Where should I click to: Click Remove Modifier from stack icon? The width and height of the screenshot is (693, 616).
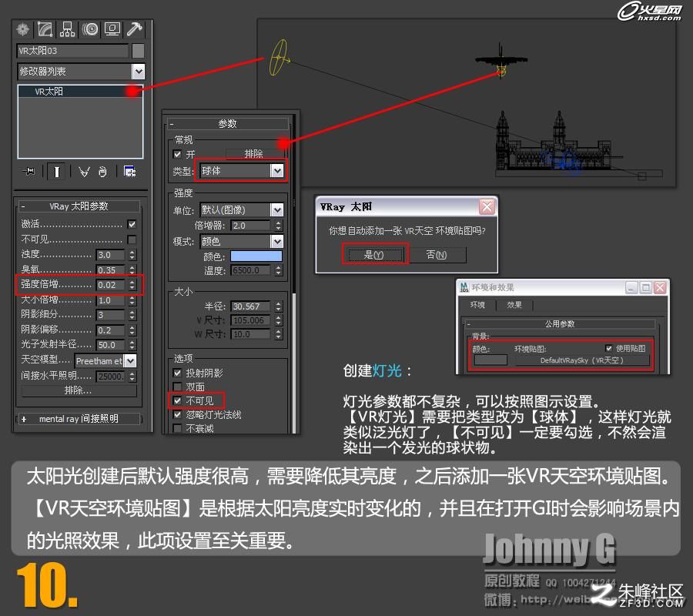pos(102,171)
